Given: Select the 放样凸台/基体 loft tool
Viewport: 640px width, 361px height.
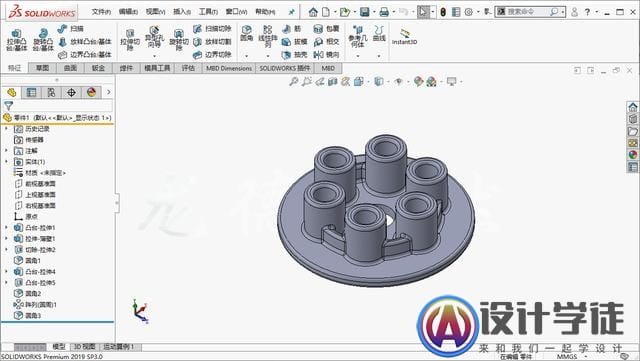Looking at the screenshot, I should point(84,42).
